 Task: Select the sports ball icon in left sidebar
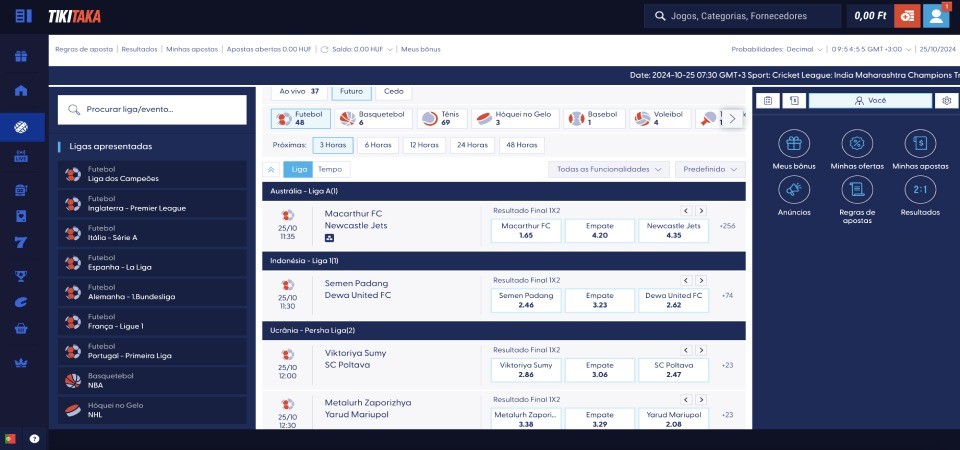21,127
